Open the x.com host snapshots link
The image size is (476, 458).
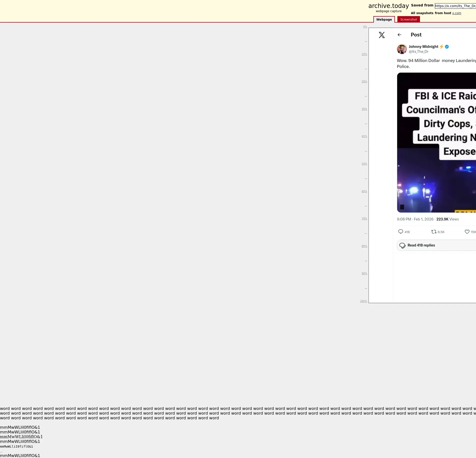(x=456, y=13)
